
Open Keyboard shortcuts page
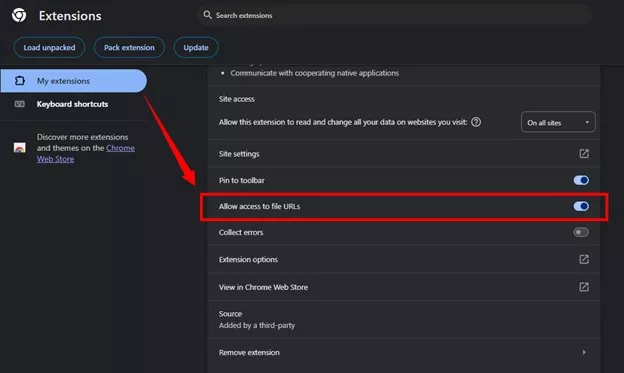tap(72, 104)
